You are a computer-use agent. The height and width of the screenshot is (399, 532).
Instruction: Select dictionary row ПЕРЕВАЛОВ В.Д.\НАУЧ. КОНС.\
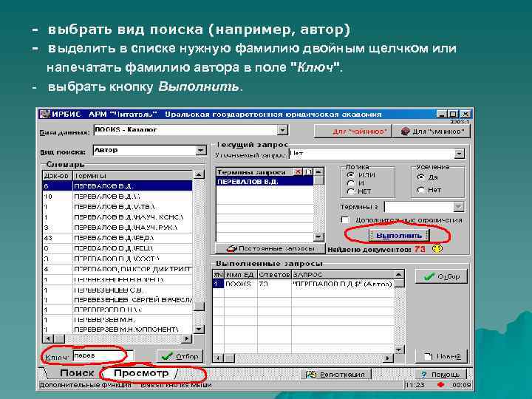(117, 217)
